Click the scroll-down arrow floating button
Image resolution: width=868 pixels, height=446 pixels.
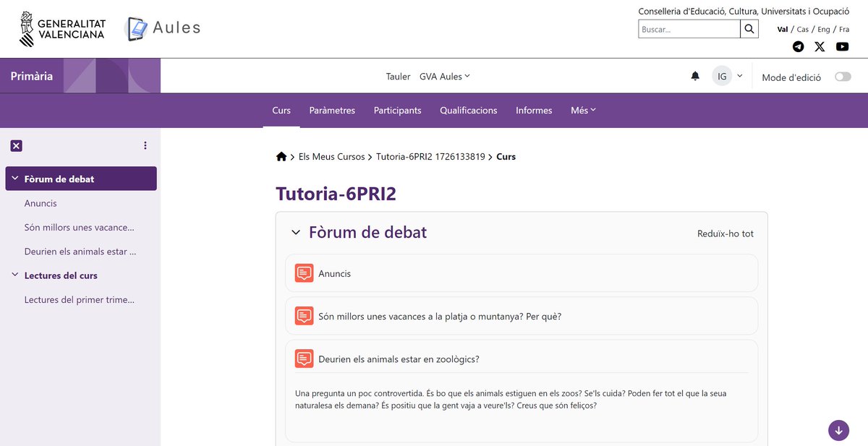838,430
